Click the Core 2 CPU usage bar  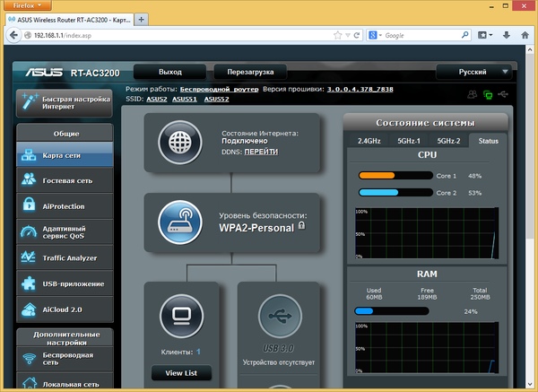(x=395, y=192)
